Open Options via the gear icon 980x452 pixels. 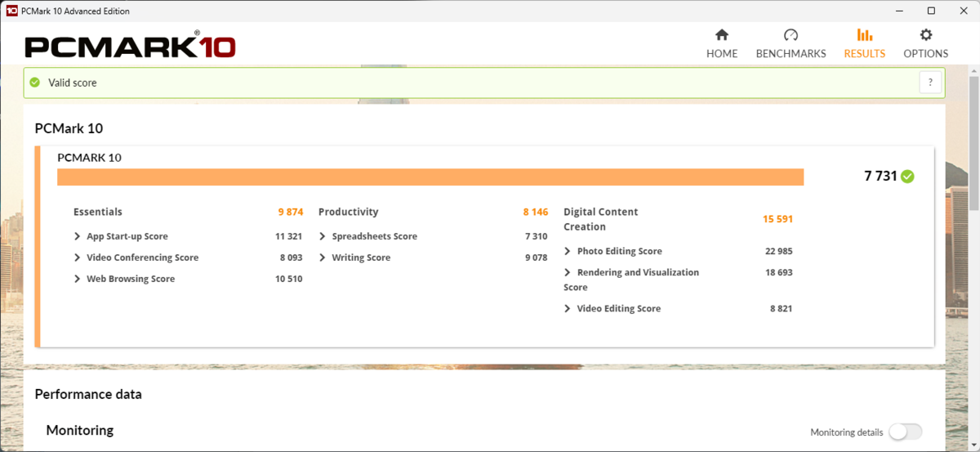(x=925, y=35)
